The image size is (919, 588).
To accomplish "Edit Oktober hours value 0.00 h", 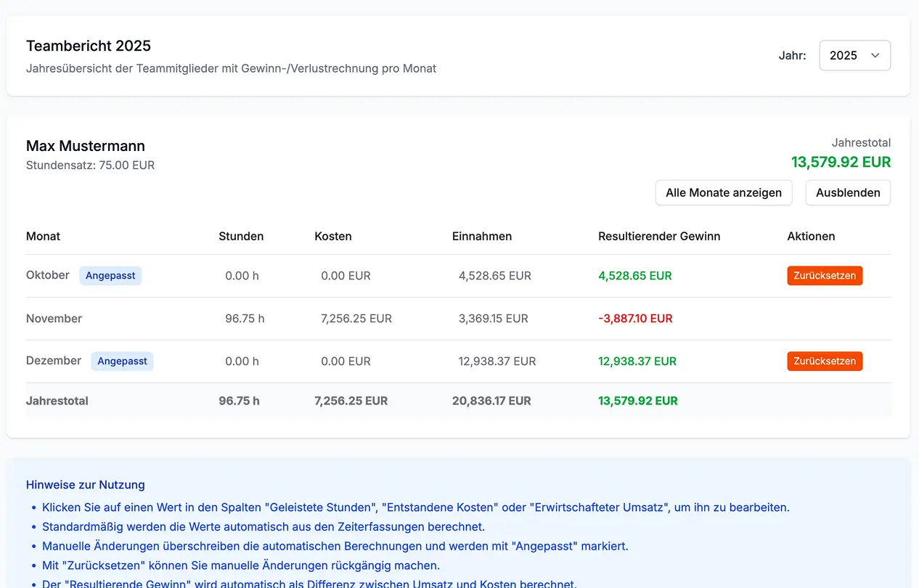I will pyautogui.click(x=242, y=276).
